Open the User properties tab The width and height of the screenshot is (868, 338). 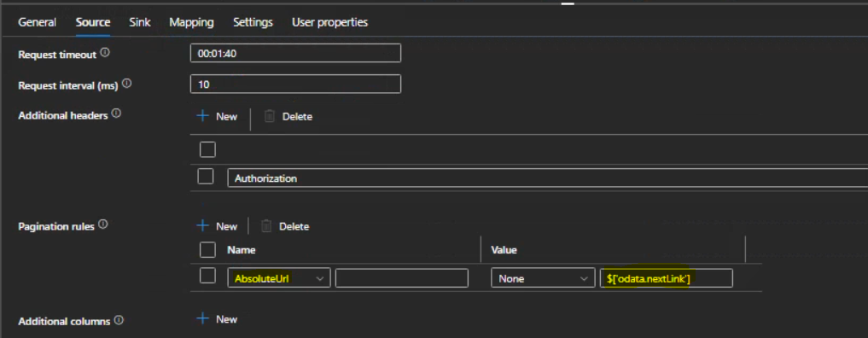click(330, 23)
